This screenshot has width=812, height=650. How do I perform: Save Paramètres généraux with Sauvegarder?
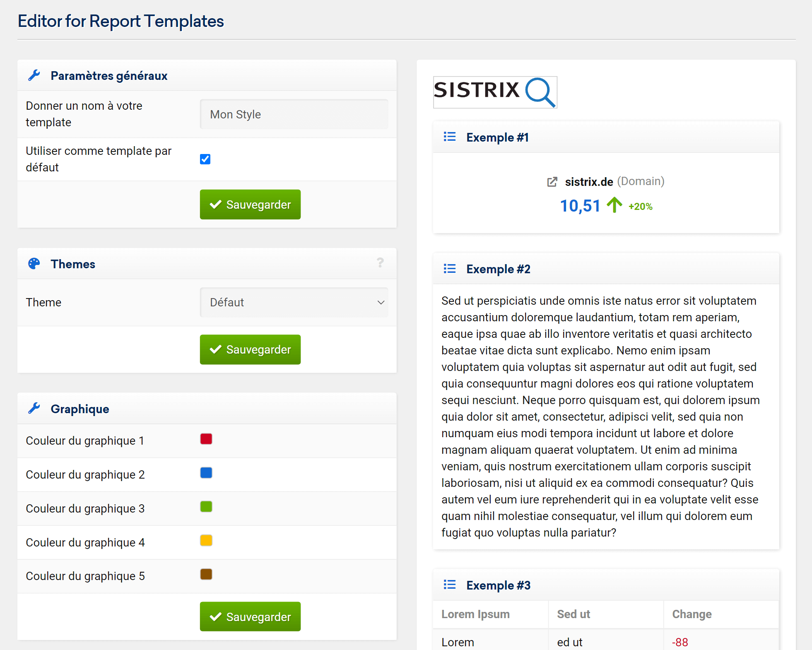(x=250, y=205)
